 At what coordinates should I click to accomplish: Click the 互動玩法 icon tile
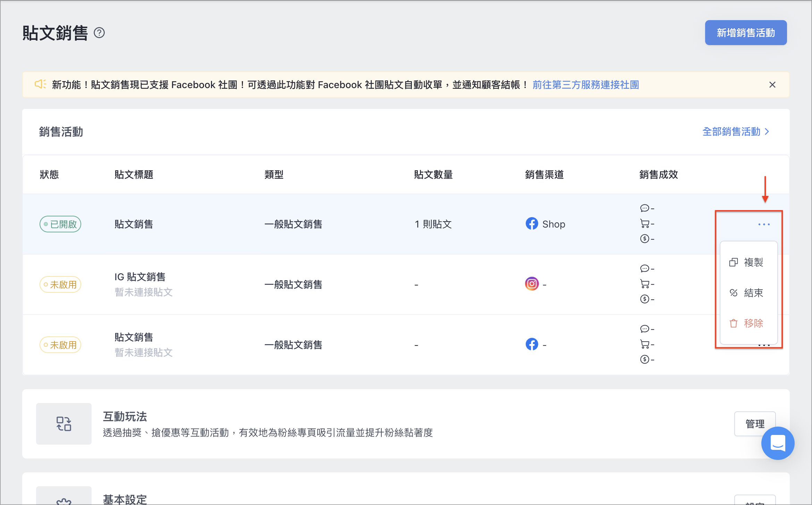pyautogui.click(x=64, y=424)
